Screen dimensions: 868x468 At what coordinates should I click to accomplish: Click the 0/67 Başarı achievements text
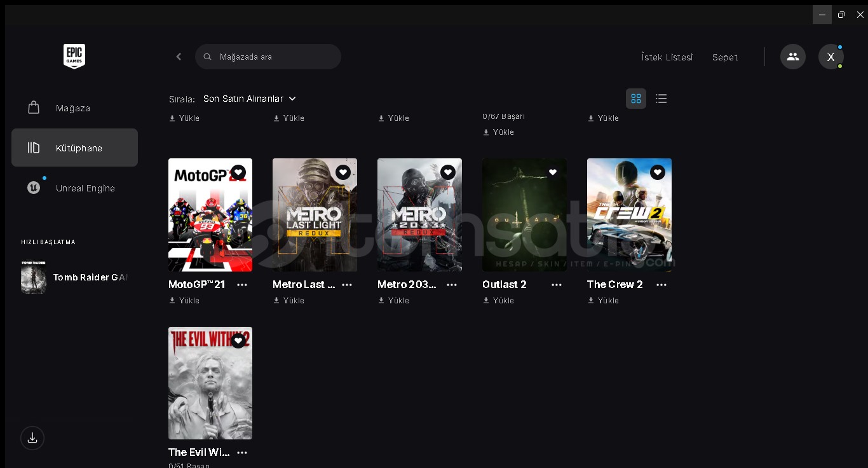(x=504, y=116)
